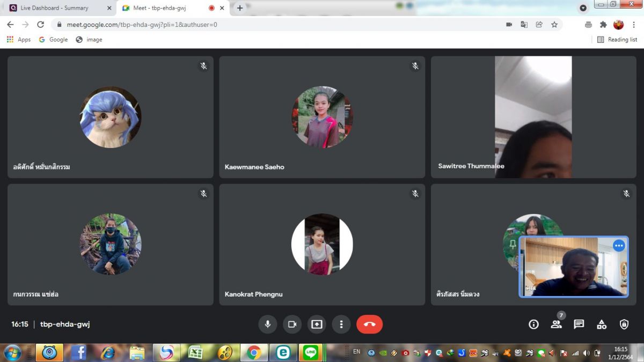
Task: Open the Meeting details info icon
Action: point(533,324)
